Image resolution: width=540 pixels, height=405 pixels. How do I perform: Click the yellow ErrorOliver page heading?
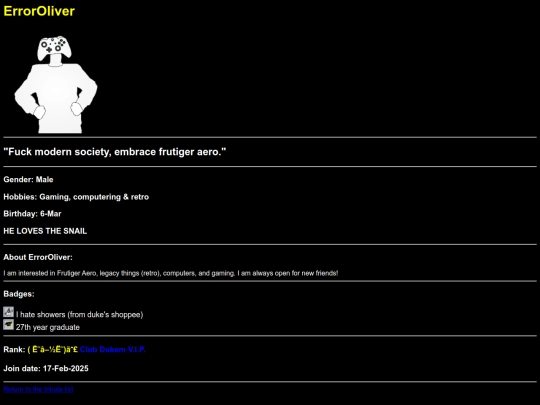point(39,11)
